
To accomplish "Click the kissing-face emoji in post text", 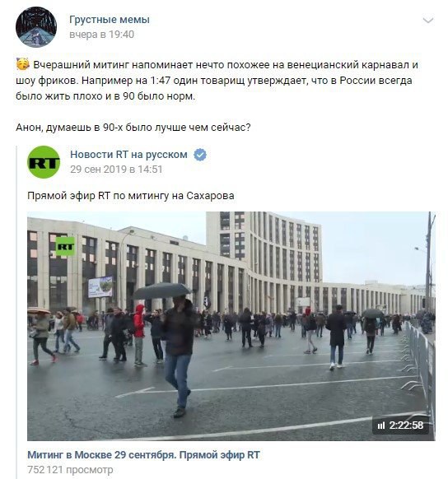I will pos(22,65).
